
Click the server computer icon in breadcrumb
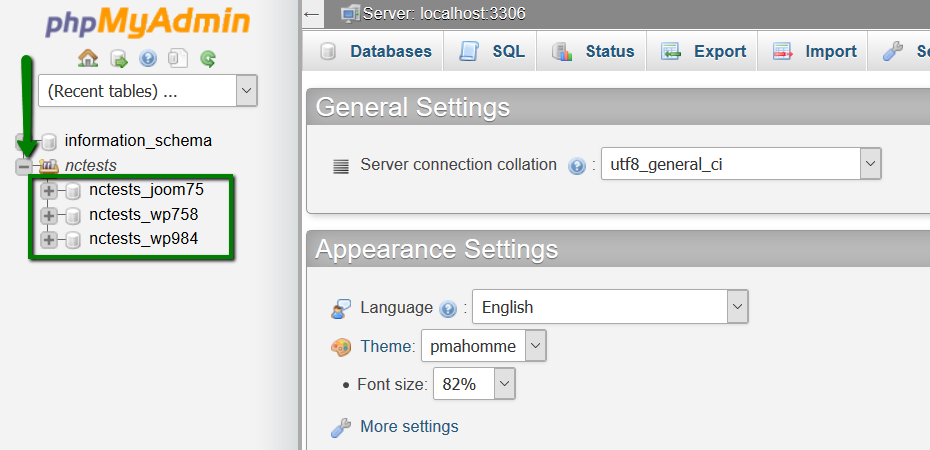pyautogui.click(x=351, y=14)
